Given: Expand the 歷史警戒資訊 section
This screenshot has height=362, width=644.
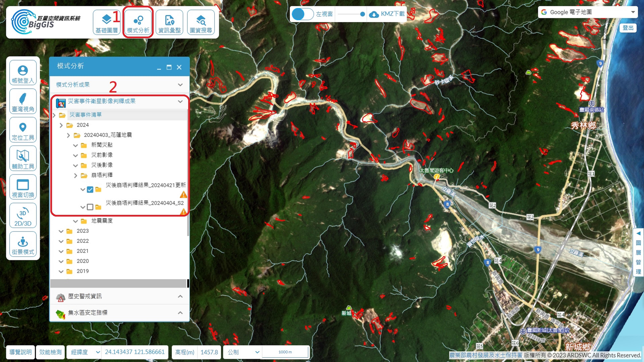Looking at the screenshot, I should pyautogui.click(x=180, y=297).
